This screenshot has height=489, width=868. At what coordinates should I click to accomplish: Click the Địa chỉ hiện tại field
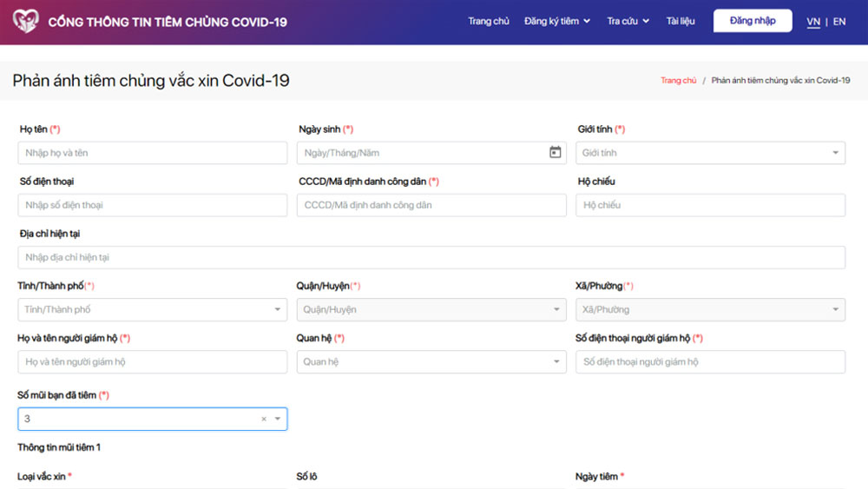coord(431,257)
